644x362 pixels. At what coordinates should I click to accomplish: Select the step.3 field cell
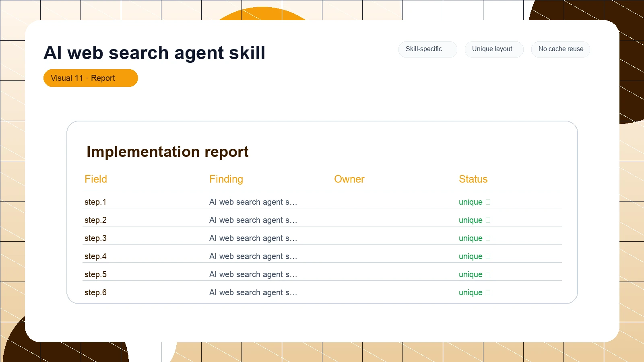pos(95,238)
